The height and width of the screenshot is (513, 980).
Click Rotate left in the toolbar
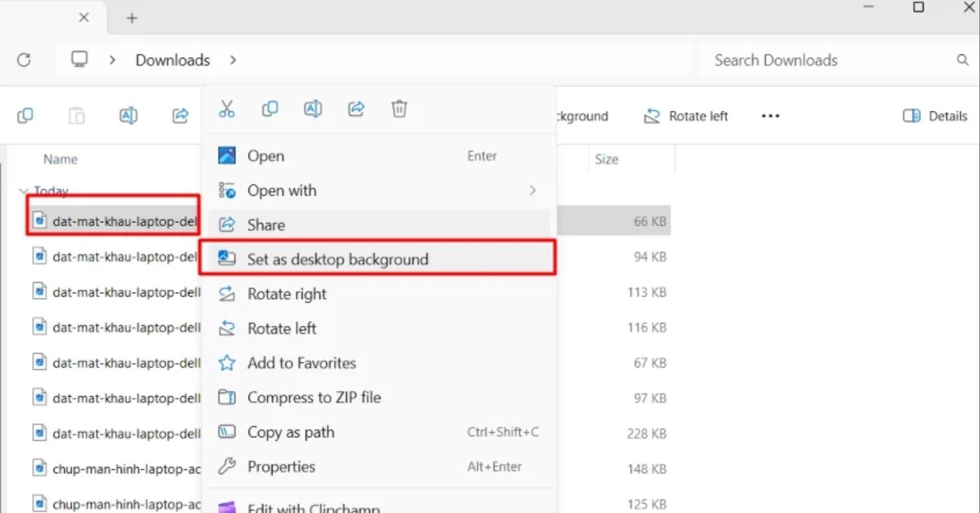pos(686,116)
